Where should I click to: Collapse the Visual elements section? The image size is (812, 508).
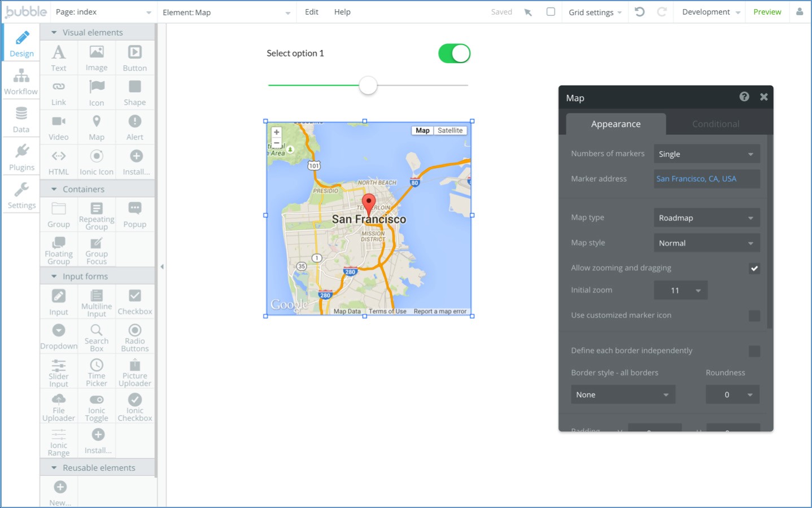tap(54, 33)
